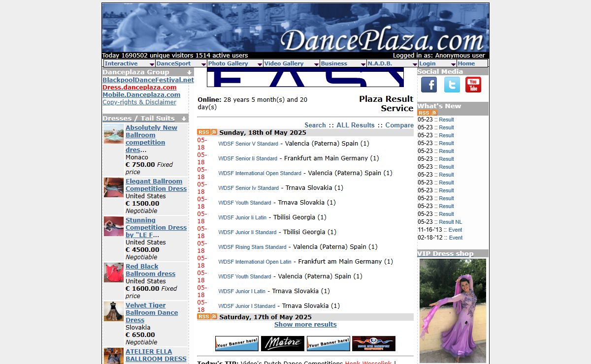
Task: Open ATELIER ELLA BALLROOM DRESS listing
Action: (156, 355)
